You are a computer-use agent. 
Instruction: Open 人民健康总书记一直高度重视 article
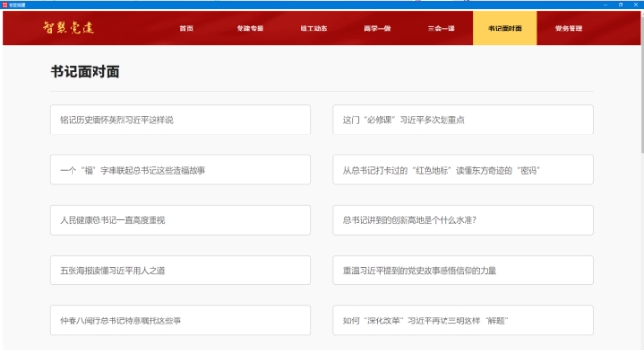(180, 220)
